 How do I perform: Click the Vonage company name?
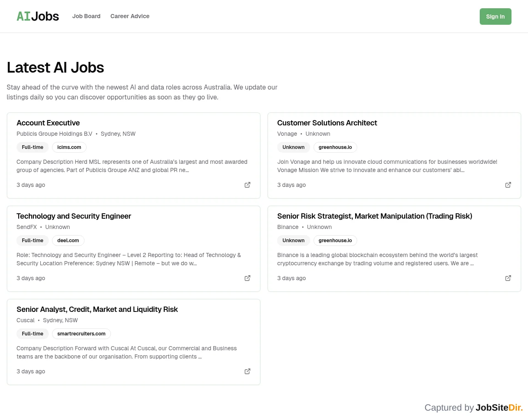coord(287,134)
